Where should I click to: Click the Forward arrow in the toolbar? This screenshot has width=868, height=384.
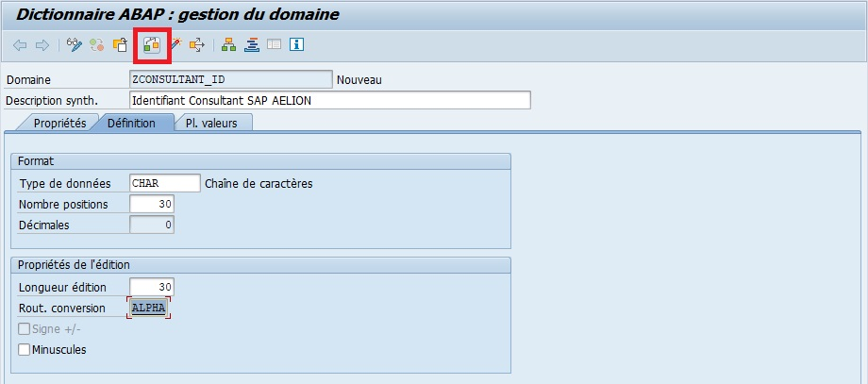click(x=42, y=45)
